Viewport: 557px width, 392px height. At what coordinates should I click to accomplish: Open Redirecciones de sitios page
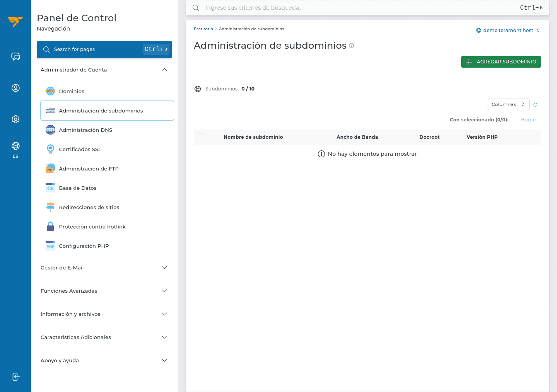coord(107,207)
